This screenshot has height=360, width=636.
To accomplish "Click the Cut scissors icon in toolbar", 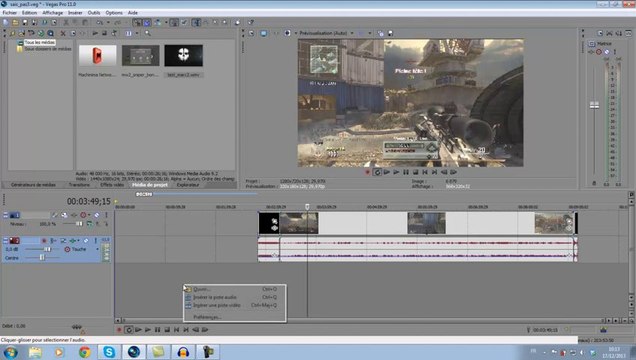I will [66, 22].
